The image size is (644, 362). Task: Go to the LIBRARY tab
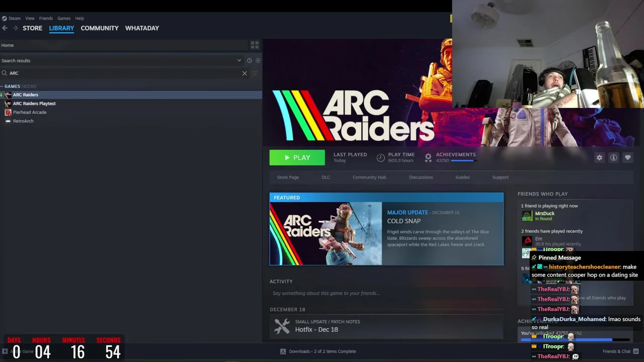coord(61,28)
